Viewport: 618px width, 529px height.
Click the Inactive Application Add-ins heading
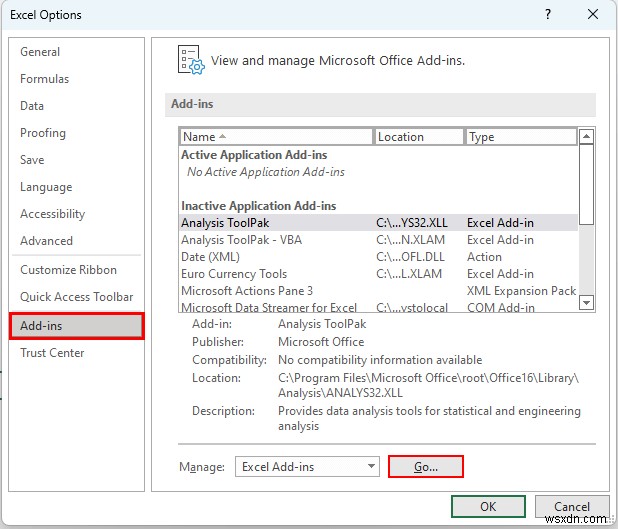point(259,206)
